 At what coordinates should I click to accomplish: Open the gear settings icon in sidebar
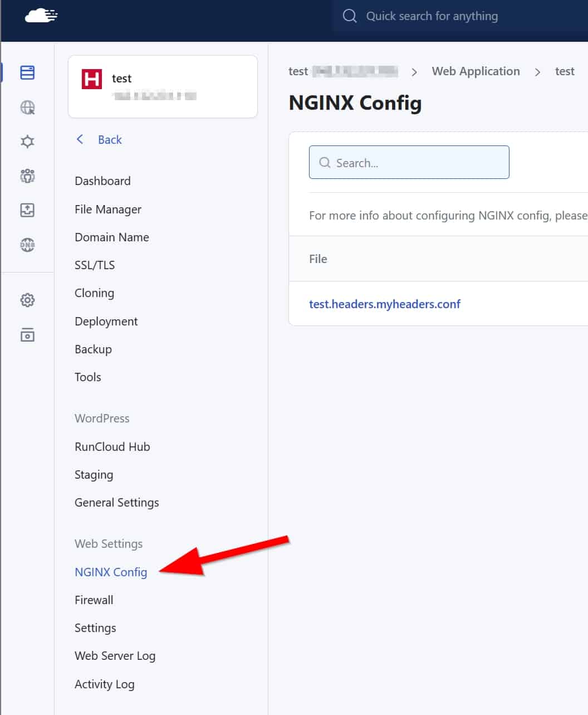(27, 300)
